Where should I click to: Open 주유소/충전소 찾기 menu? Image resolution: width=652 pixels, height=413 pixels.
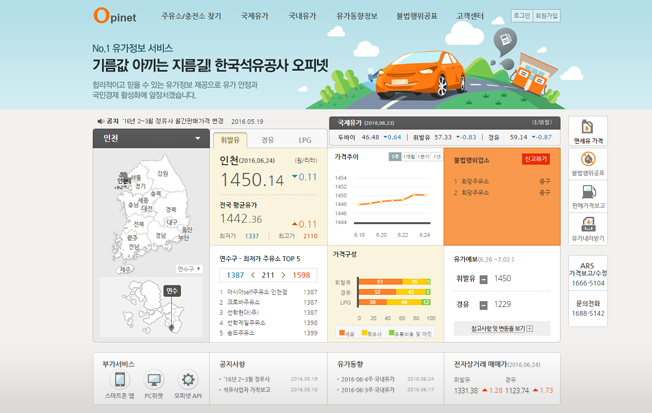coord(191,16)
